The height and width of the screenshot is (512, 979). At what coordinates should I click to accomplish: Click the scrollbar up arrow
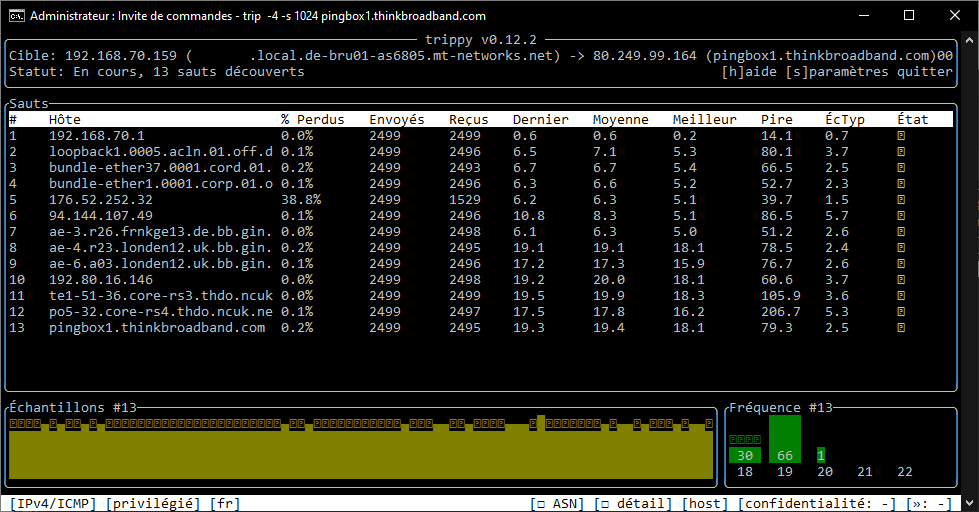[x=970, y=39]
